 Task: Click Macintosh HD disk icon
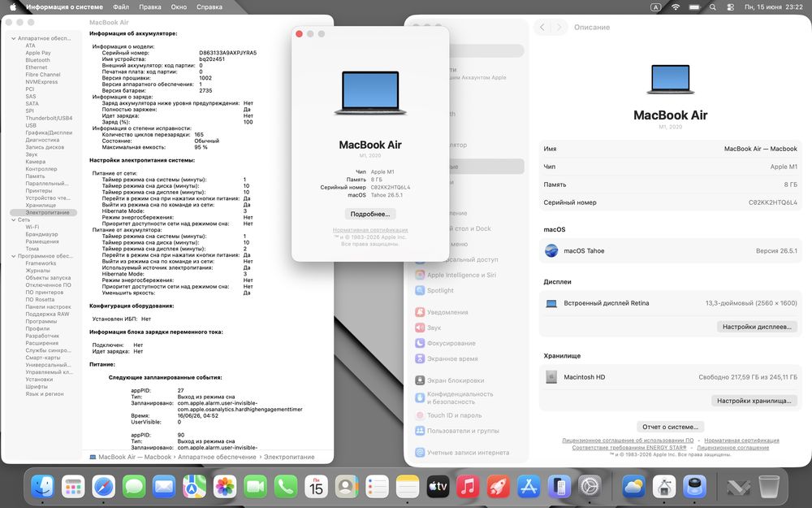(x=551, y=377)
